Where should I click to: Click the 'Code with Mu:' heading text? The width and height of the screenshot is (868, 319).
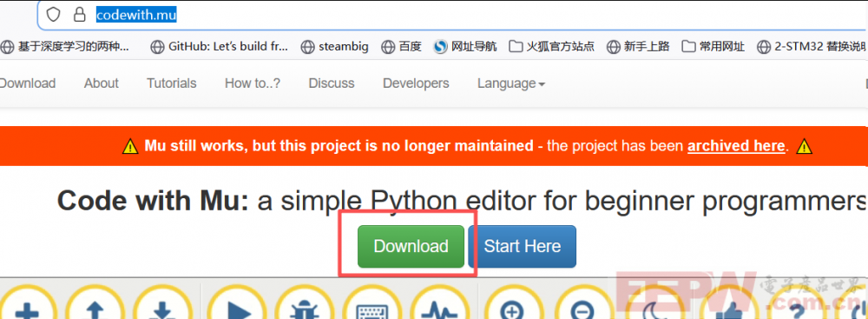pyautogui.click(x=154, y=201)
